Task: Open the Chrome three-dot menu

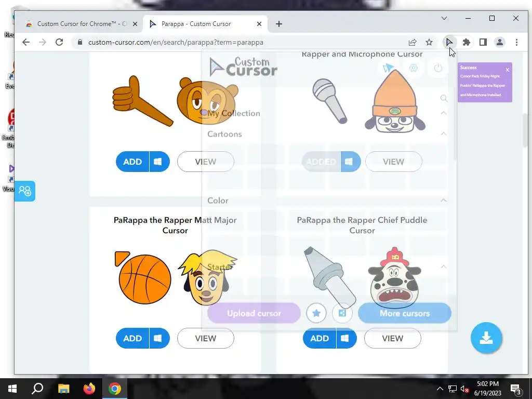Action: tap(516, 42)
